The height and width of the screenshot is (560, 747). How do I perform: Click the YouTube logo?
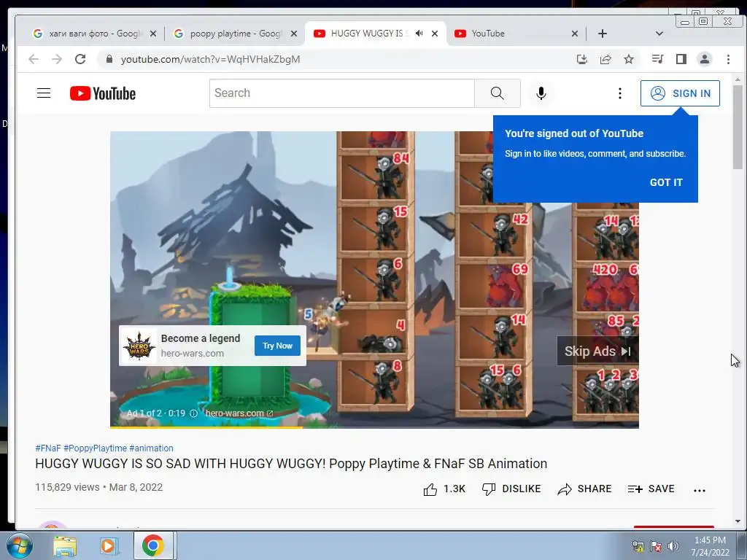pos(102,93)
